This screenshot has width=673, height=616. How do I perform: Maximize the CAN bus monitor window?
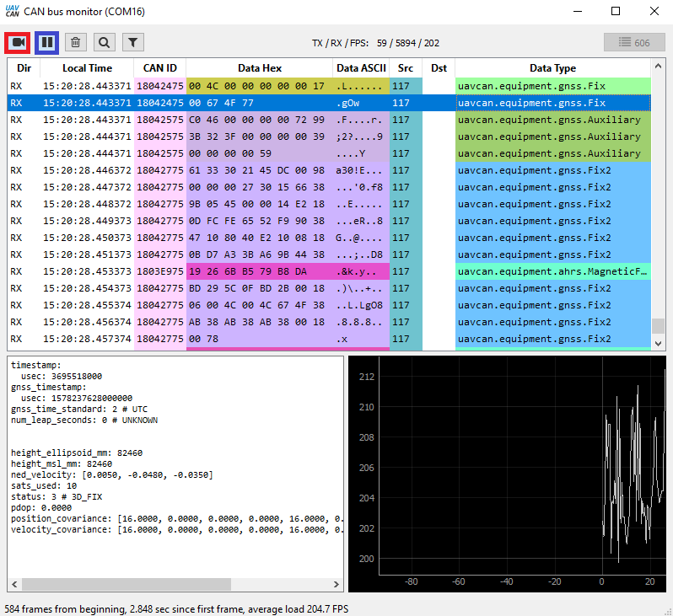[616, 12]
